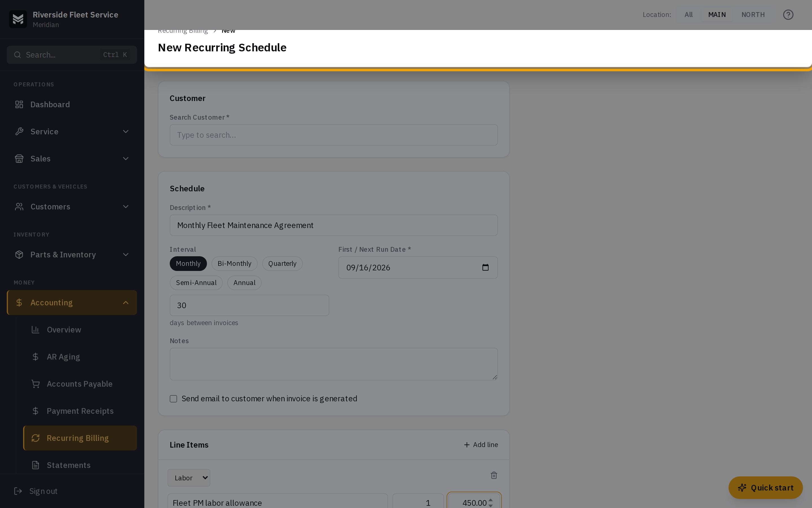
Task: Select the Semi-Annual interval option
Action: pos(196,283)
